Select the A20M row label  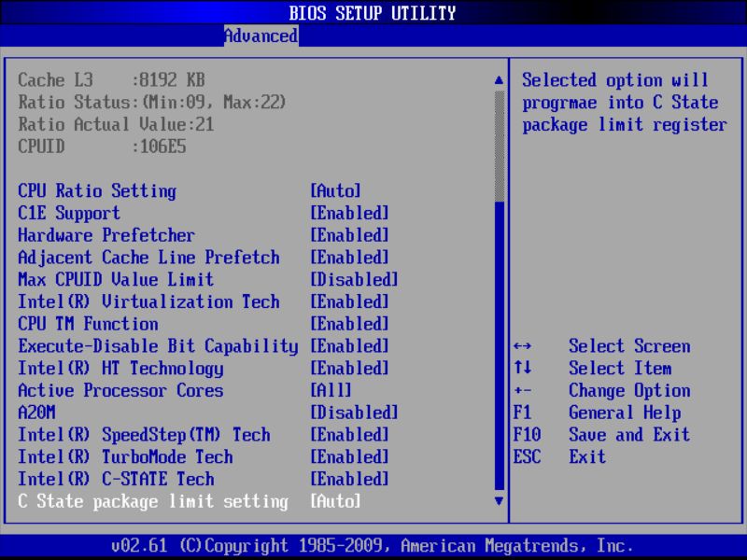coord(36,413)
